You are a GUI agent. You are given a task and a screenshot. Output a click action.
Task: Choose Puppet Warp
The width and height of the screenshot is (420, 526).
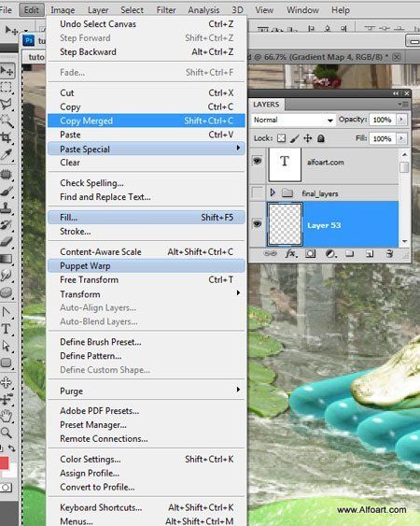point(147,265)
